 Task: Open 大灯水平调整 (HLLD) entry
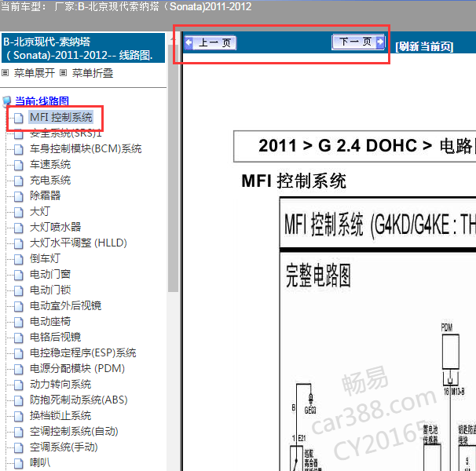coord(79,243)
